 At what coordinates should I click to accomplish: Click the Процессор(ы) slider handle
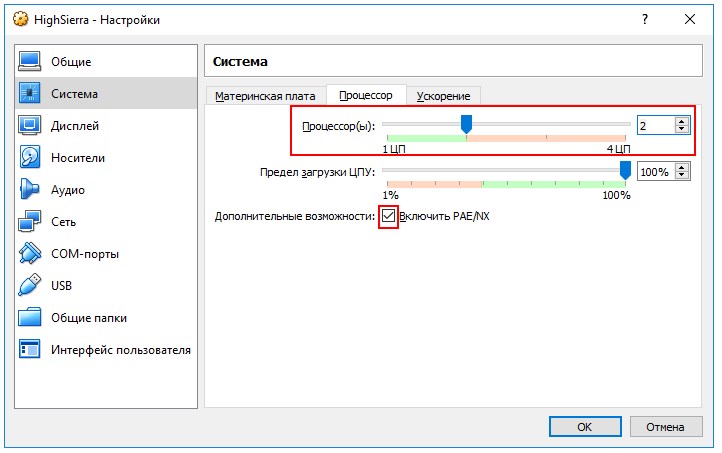pyautogui.click(x=465, y=124)
